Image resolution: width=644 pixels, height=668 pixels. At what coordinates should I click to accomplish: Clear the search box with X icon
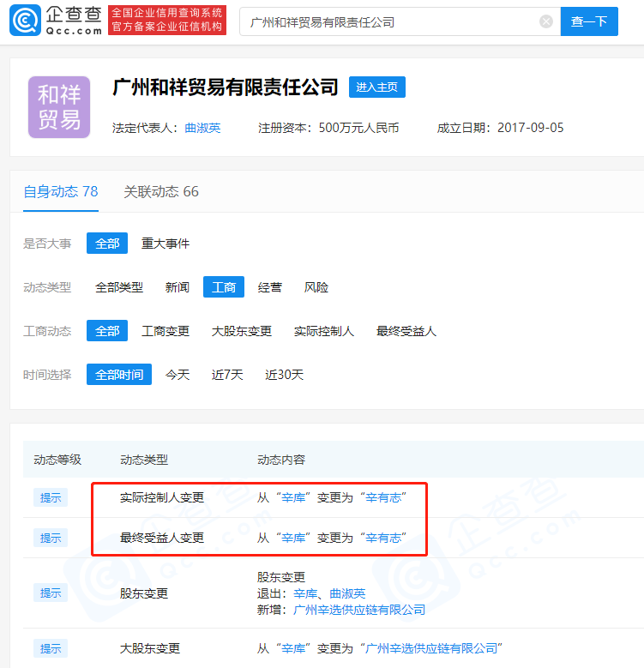click(x=546, y=21)
